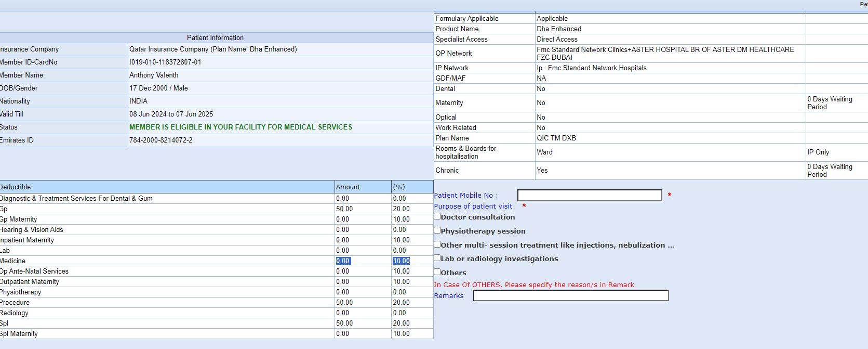
Task: Focus the Remarks text box
Action: (570, 295)
